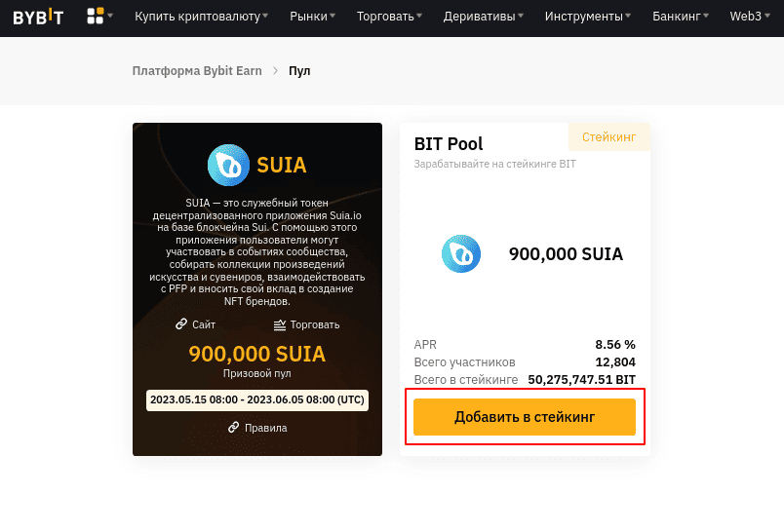Open the Правила rules link
The width and height of the screenshot is (784, 532).
pyautogui.click(x=265, y=428)
